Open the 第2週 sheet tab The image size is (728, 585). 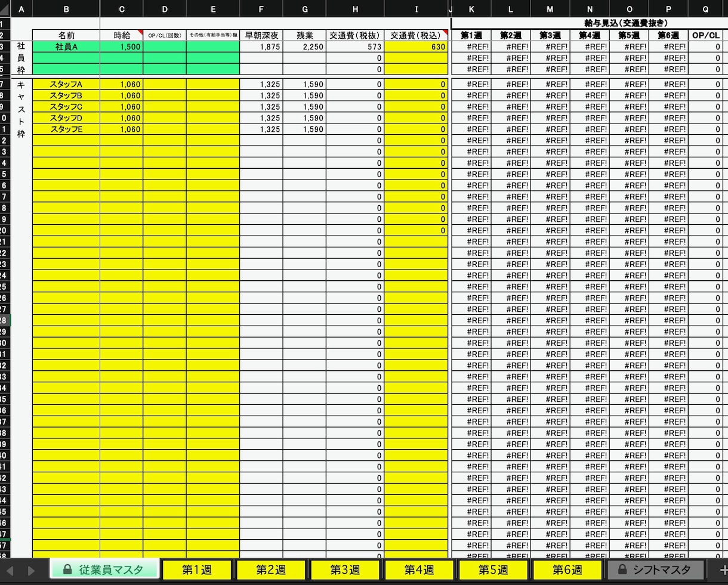point(271,569)
